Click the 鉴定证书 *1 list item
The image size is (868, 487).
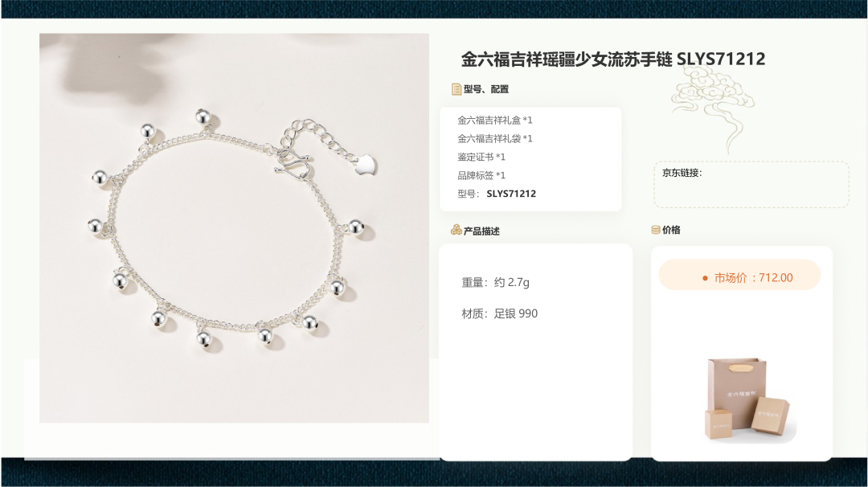point(481,157)
